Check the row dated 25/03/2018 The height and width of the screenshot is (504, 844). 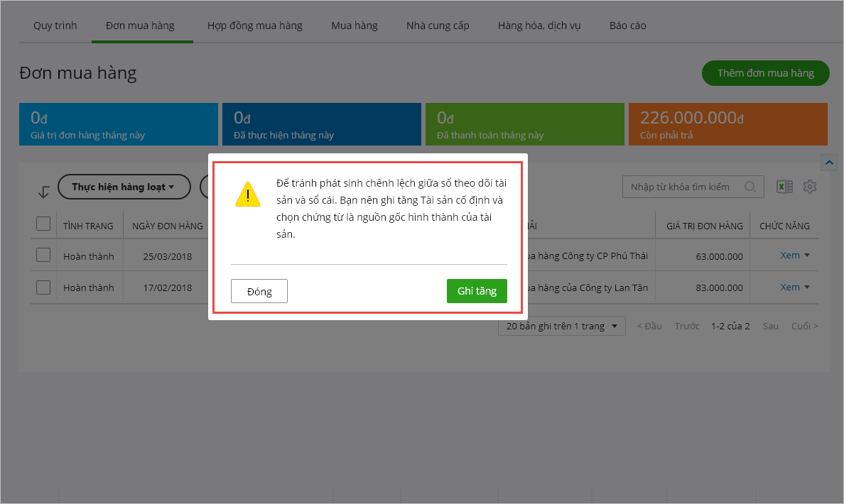click(x=43, y=255)
